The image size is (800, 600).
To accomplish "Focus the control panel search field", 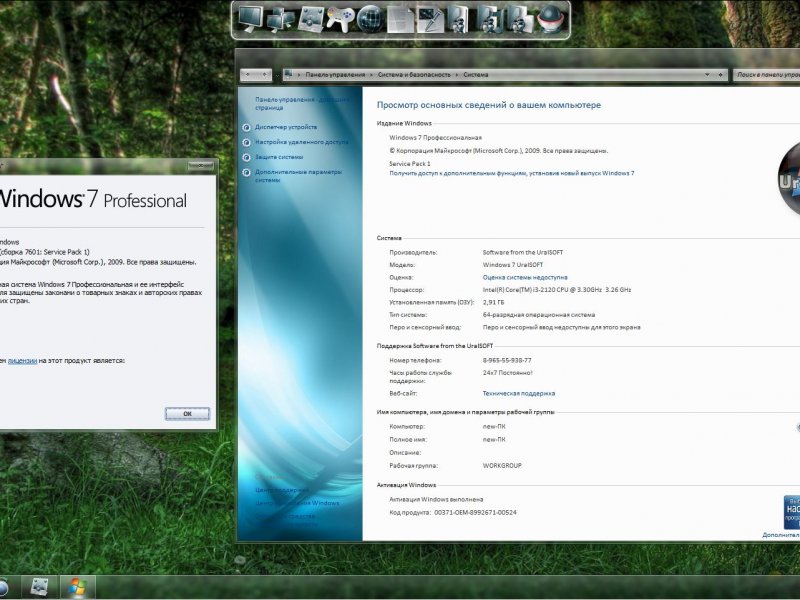I will (766, 74).
